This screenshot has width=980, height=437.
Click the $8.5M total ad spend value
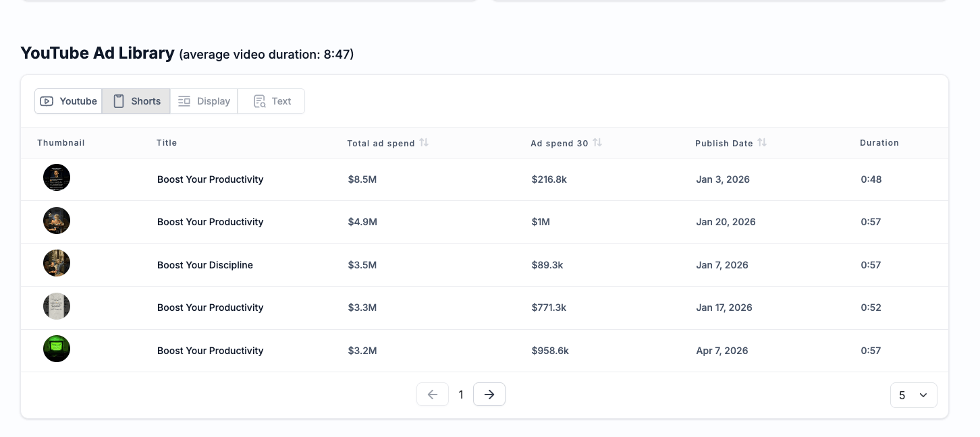(362, 179)
